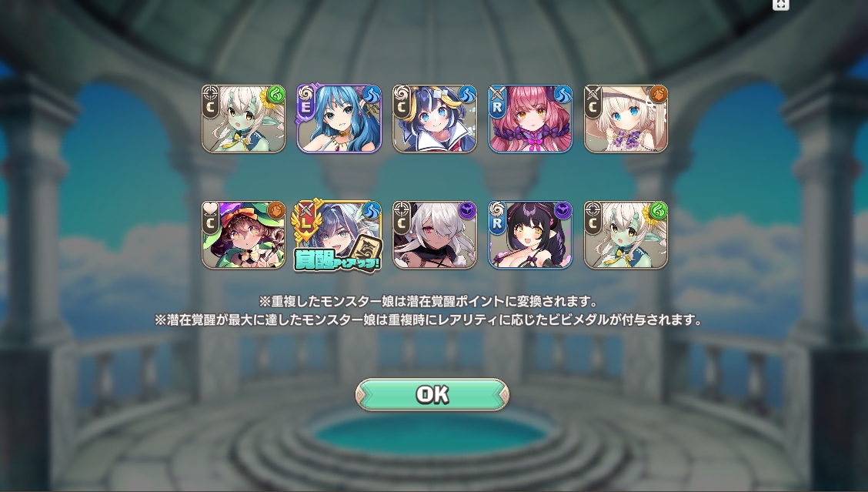Select the straw-hat girl C card
The image size is (868, 492).
pyautogui.click(x=626, y=119)
